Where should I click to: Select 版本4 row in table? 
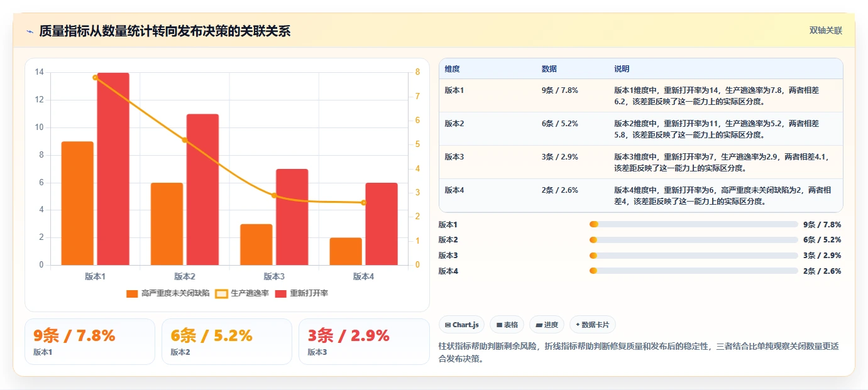tap(640, 195)
